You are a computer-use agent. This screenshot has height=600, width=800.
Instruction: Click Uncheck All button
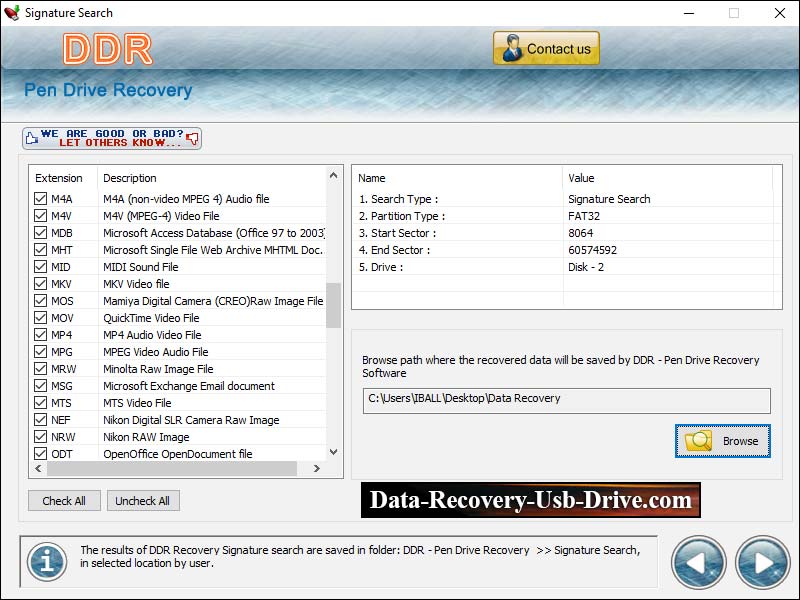click(x=143, y=501)
